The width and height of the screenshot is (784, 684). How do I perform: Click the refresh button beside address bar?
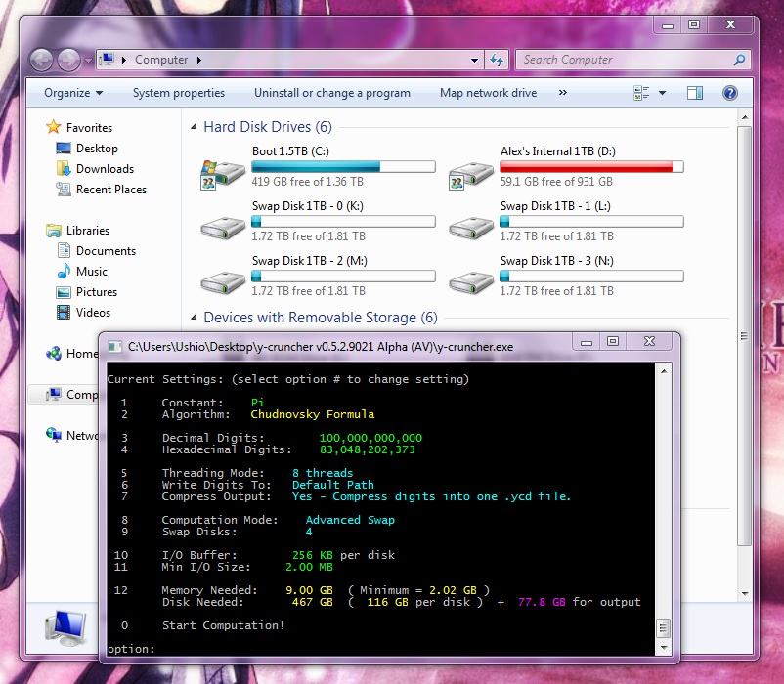496,60
